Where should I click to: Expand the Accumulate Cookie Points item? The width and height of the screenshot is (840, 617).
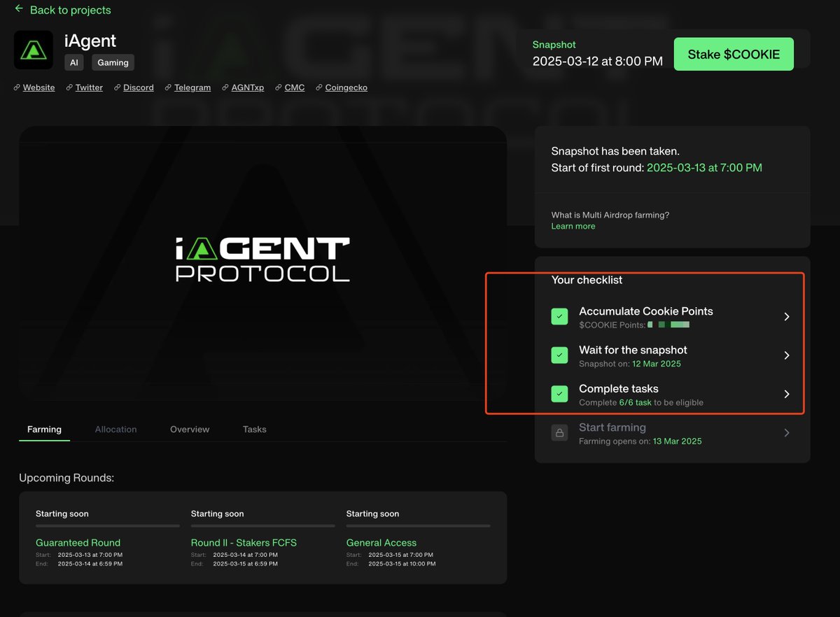tap(787, 317)
